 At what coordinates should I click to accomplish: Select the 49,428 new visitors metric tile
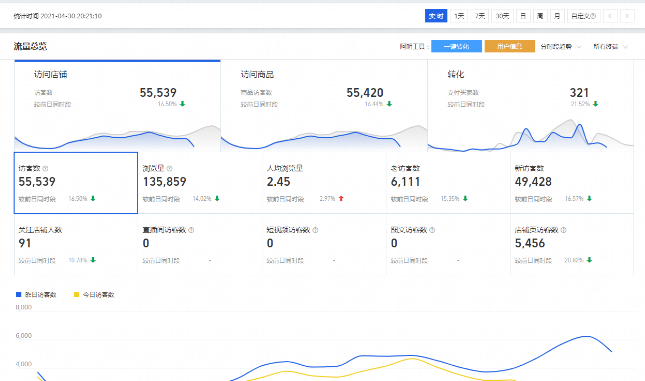pyautogui.click(x=572, y=183)
